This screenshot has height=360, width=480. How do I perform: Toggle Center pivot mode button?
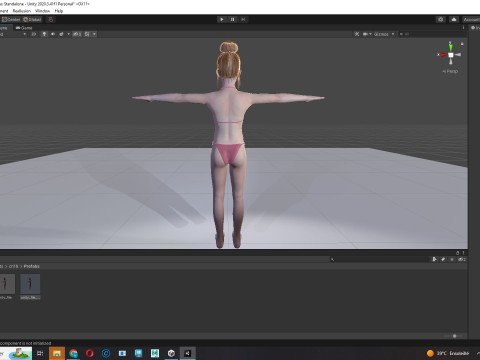tap(11, 19)
